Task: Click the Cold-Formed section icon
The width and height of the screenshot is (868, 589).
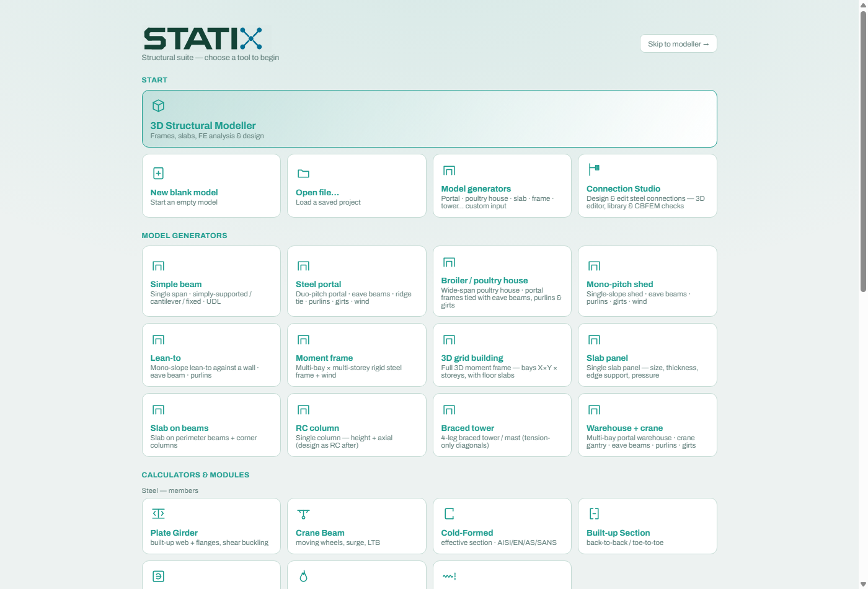Action: click(449, 513)
